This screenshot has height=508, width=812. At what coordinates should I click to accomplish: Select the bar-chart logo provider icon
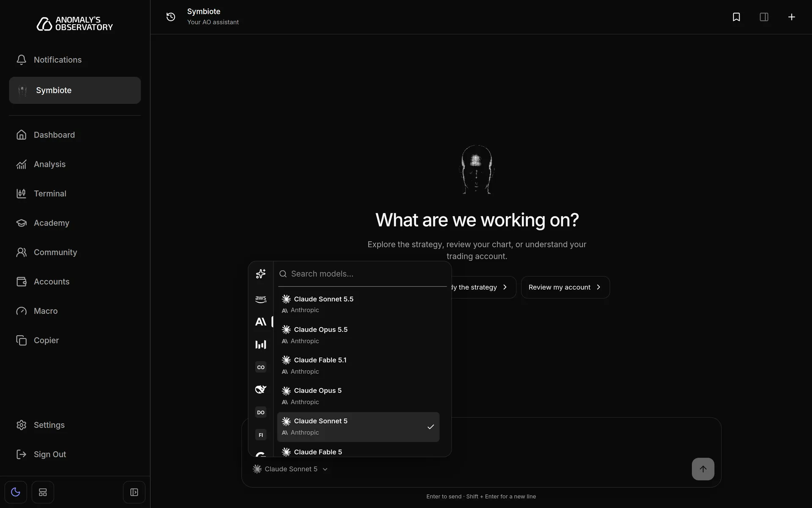click(x=261, y=345)
